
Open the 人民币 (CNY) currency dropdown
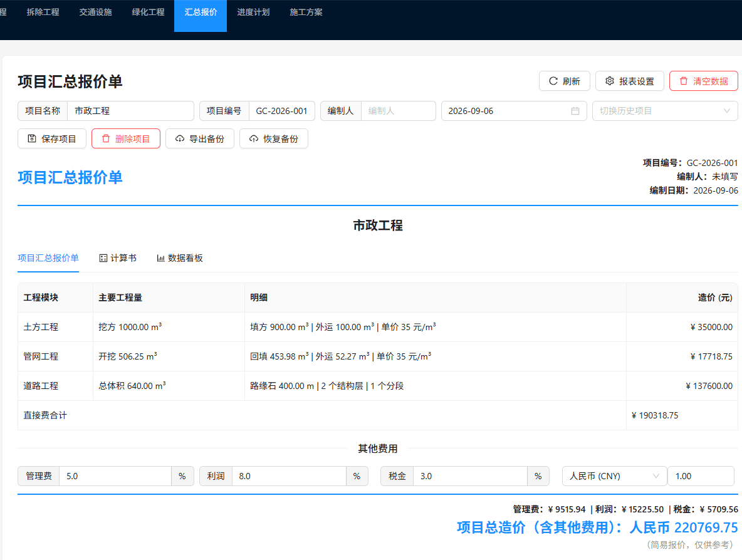click(614, 476)
